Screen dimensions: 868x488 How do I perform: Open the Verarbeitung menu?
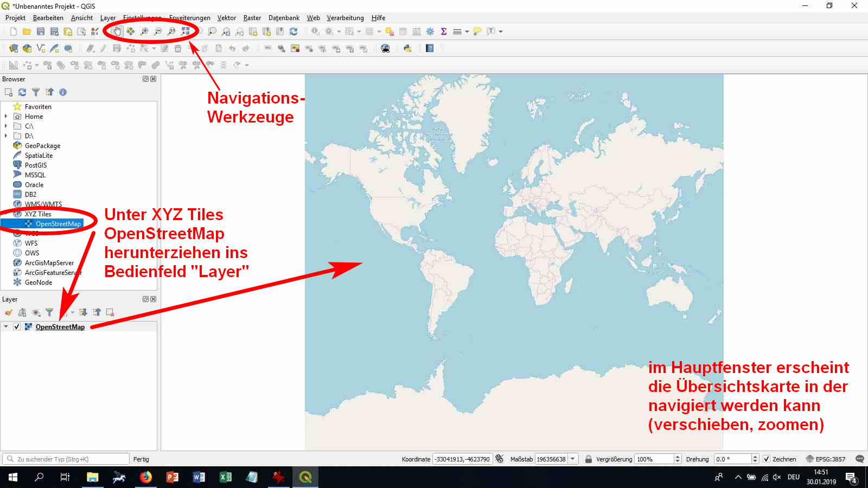coord(345,18)
